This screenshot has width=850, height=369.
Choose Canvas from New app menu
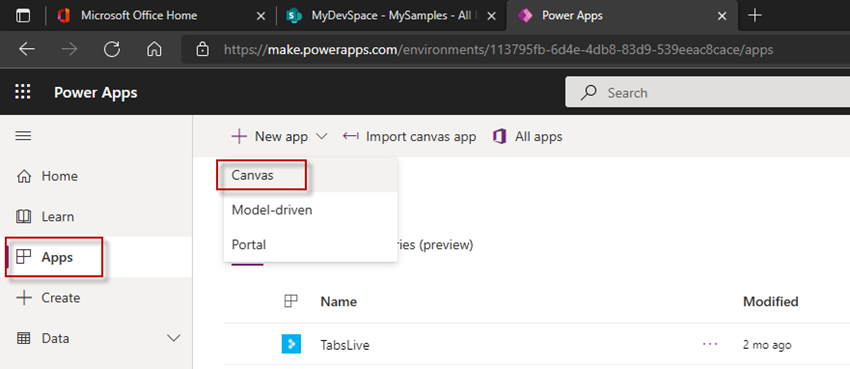tap(311, 176)
